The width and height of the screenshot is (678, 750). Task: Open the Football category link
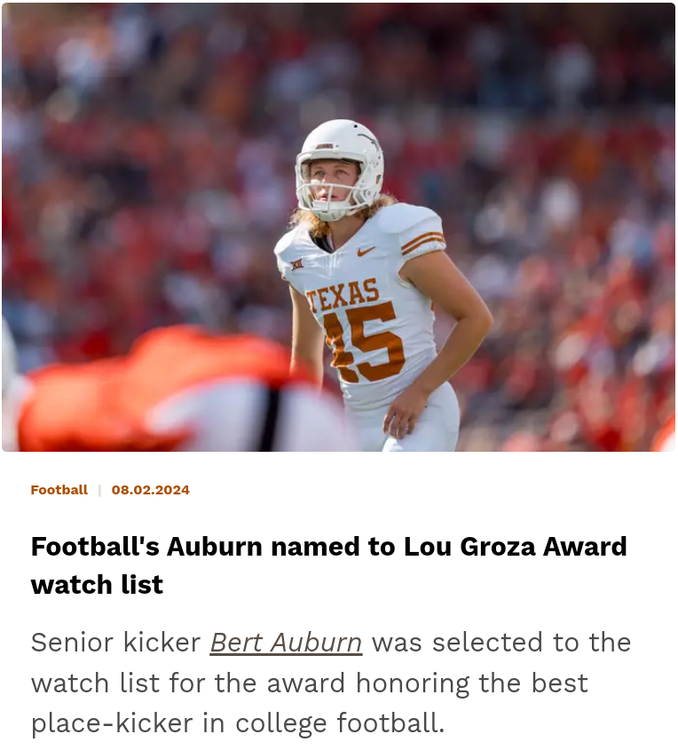coord(59,490)
